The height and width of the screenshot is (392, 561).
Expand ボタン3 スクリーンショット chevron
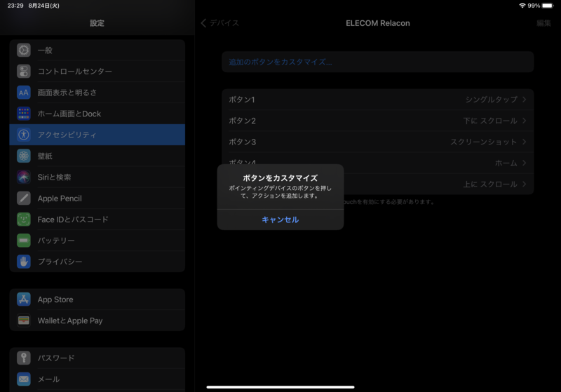[x=524, y=142]
